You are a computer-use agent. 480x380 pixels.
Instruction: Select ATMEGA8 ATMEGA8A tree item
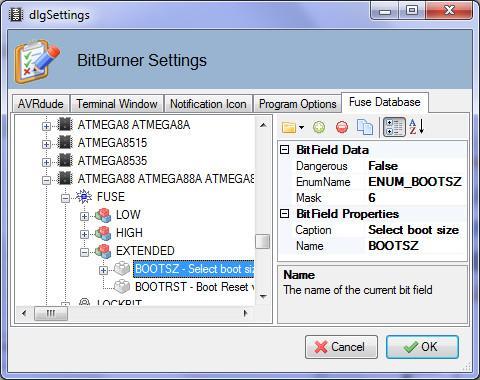134,125
